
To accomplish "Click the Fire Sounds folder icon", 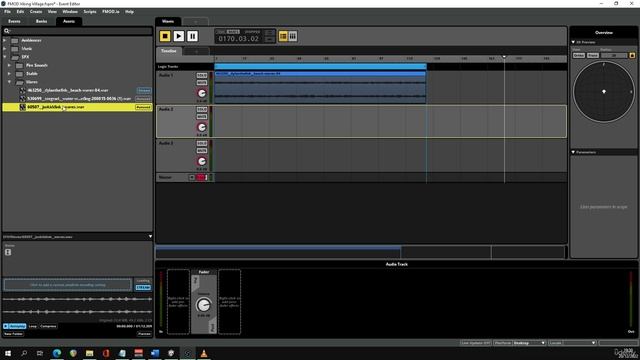I will pyautogui.click(x=19, y=65).
